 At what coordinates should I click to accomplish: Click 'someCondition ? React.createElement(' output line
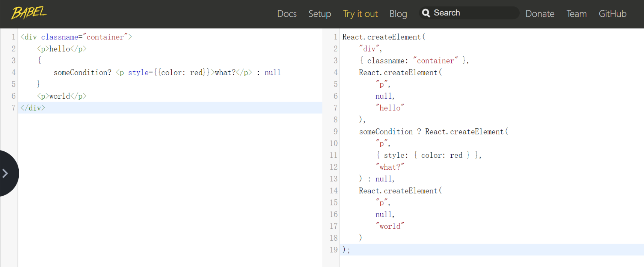[434, 131]
